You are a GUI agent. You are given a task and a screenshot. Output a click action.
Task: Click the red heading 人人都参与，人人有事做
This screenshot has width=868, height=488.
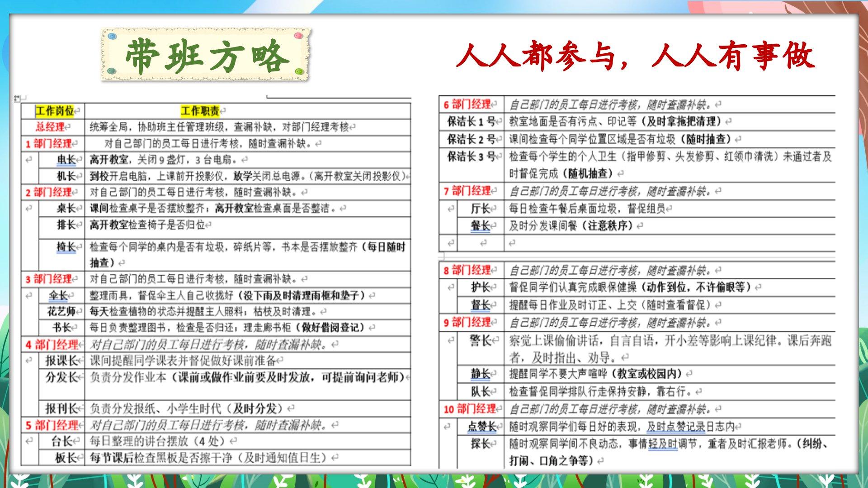coord(635,56)
